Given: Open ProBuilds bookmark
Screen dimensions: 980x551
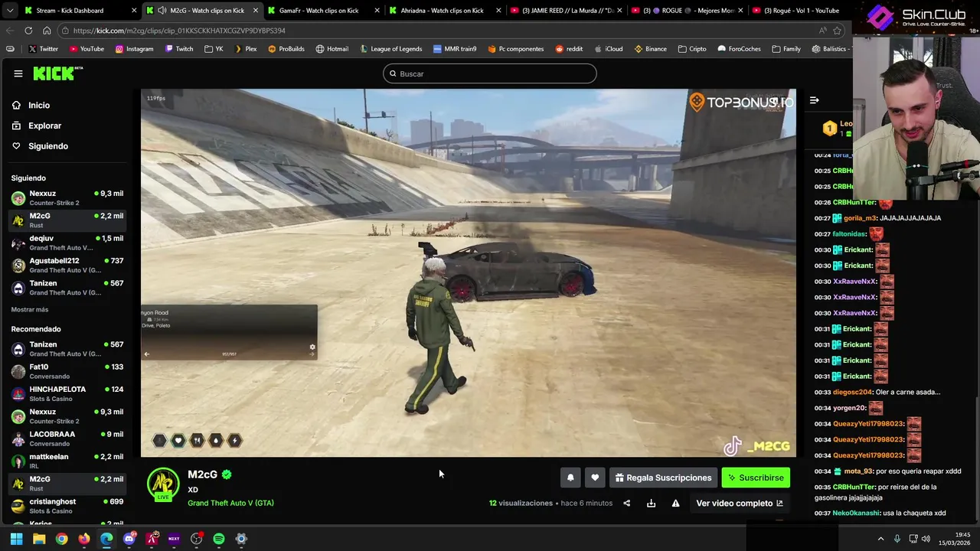Looking at the screenshot, I should point(286,49).
